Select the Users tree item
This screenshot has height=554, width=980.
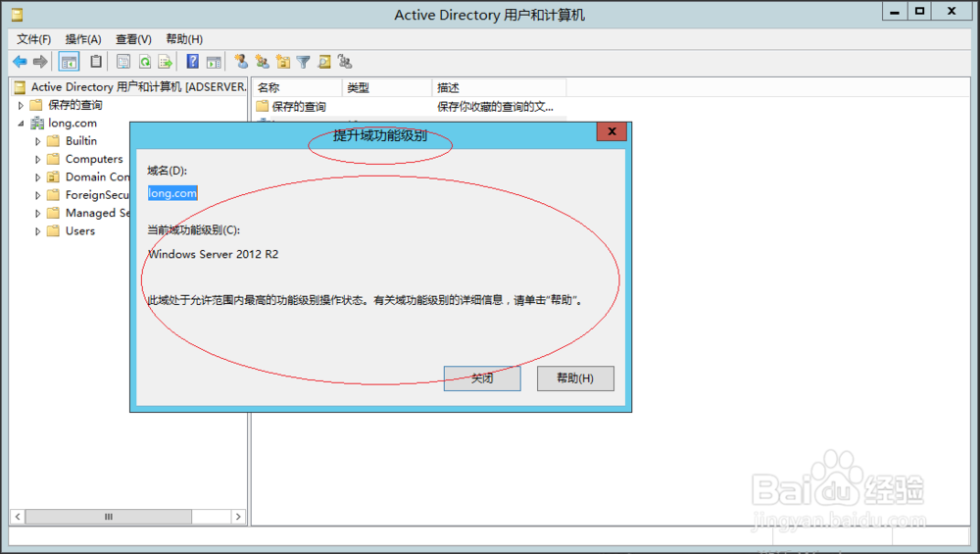[x=80, y=231]
